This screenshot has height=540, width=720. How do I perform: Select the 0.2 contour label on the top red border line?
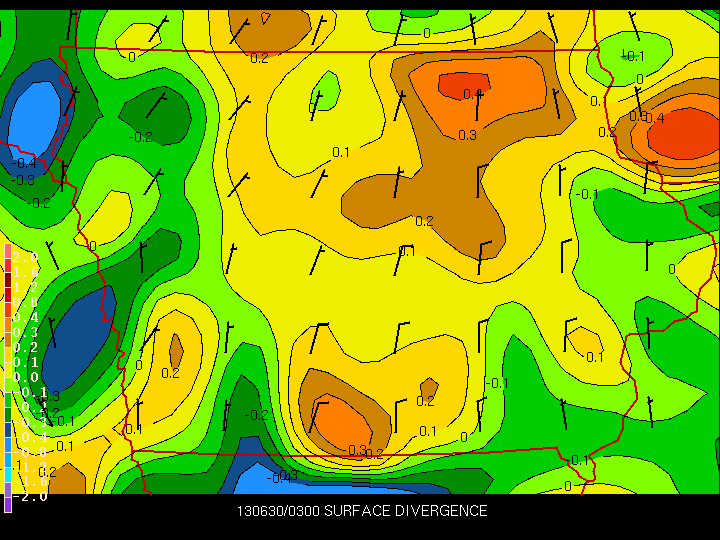click(x=259, y=58)
